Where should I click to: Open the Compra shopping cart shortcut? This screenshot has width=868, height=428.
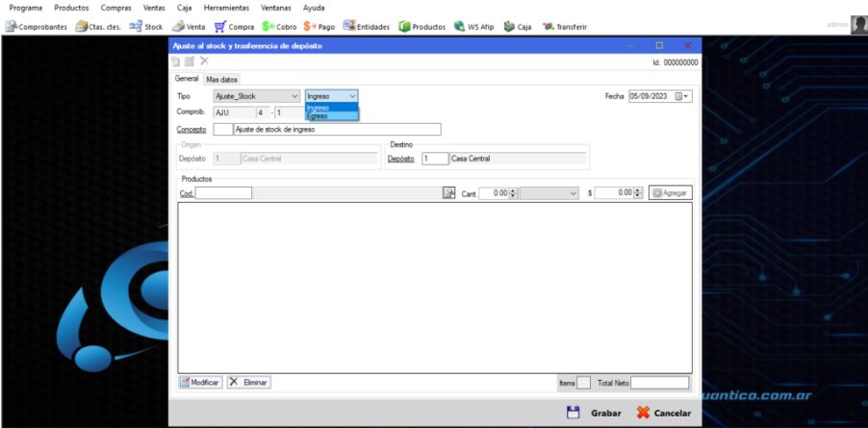234,27
